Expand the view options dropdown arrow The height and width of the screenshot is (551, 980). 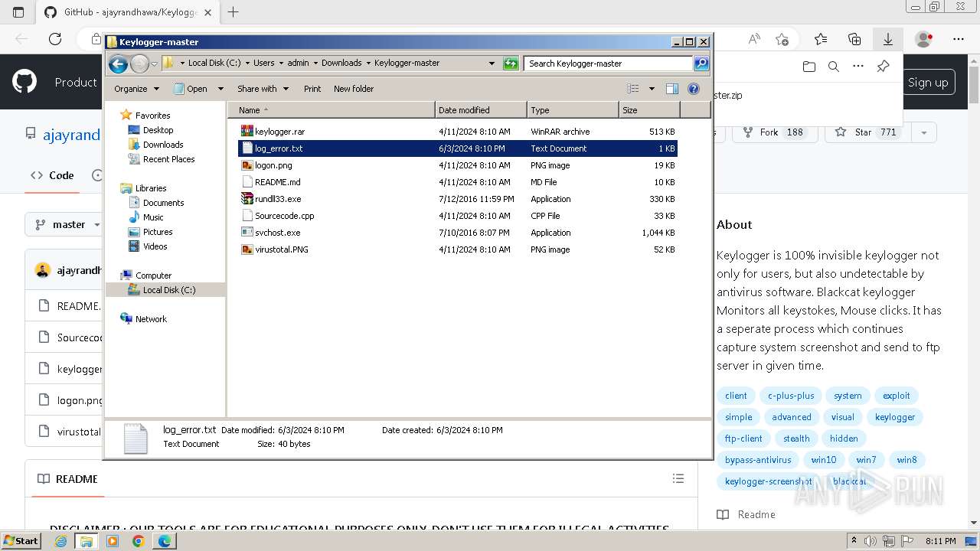point(652,89)
